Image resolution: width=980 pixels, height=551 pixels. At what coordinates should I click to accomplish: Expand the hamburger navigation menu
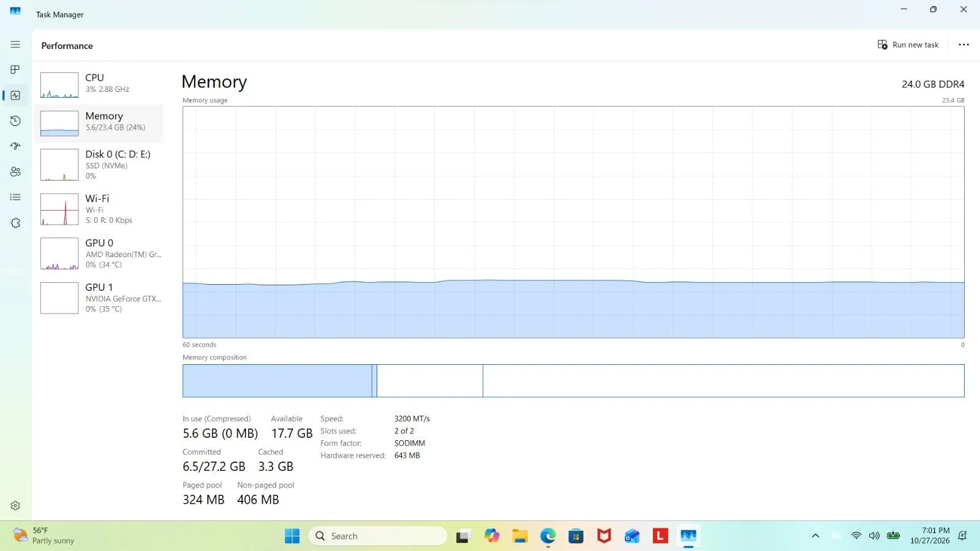click(15, 45)
